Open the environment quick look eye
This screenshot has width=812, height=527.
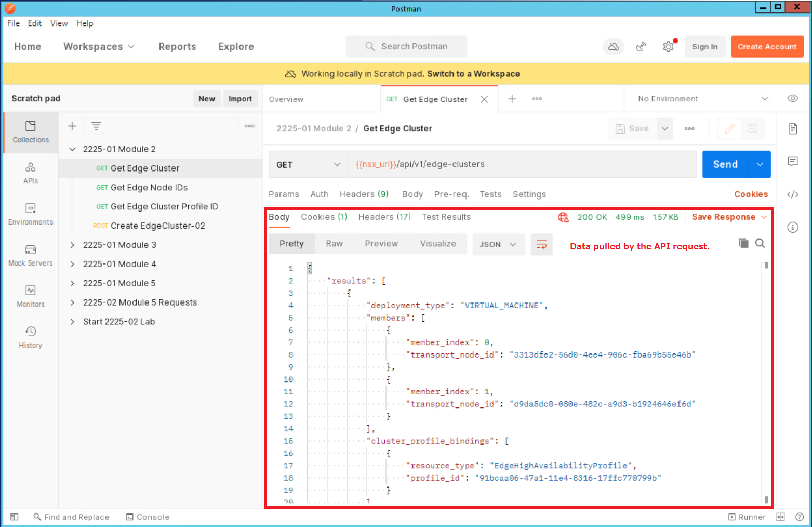[x=792, y=98]
